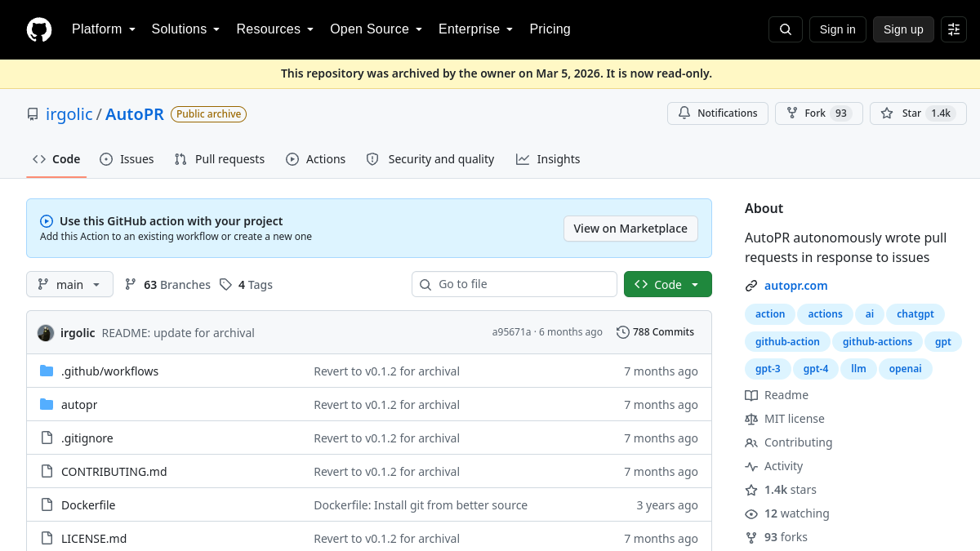Open the Pull requests tab
This screenshot has height=551, width=980.
coord(220,159)
